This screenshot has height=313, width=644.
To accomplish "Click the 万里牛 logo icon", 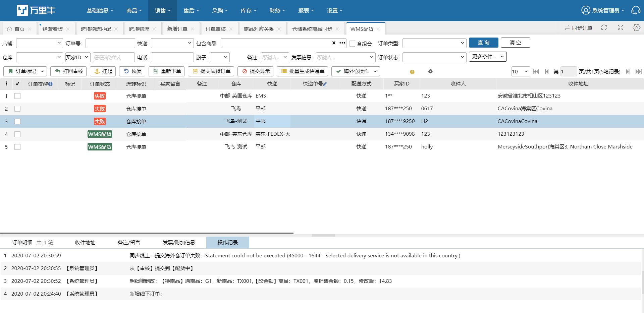I will tap(22, 10).
